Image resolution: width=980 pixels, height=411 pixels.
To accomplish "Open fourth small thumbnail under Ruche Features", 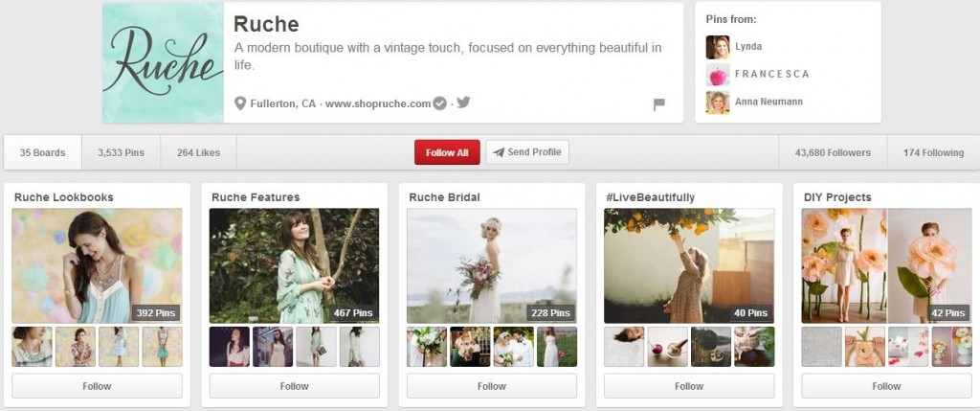I will tap(360, 347).
